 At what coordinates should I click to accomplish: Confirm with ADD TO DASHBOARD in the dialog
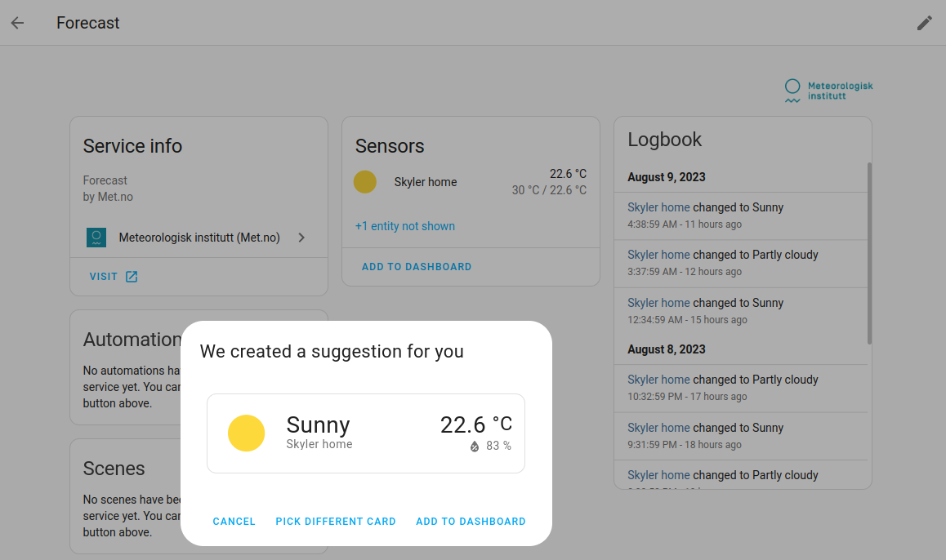tap(471, 521)
